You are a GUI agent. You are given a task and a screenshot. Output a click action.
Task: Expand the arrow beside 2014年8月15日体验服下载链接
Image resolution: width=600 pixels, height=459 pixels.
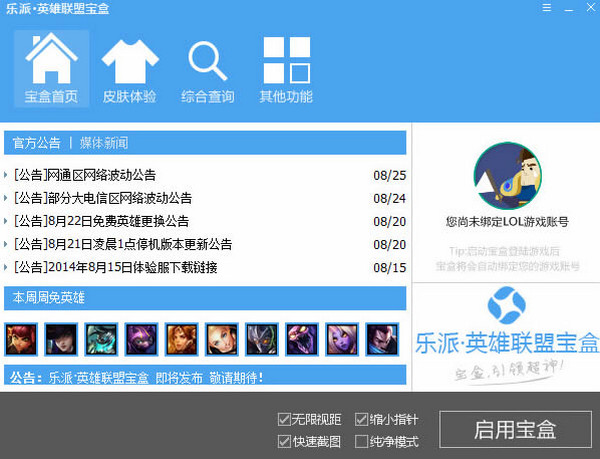pos(7,268)
